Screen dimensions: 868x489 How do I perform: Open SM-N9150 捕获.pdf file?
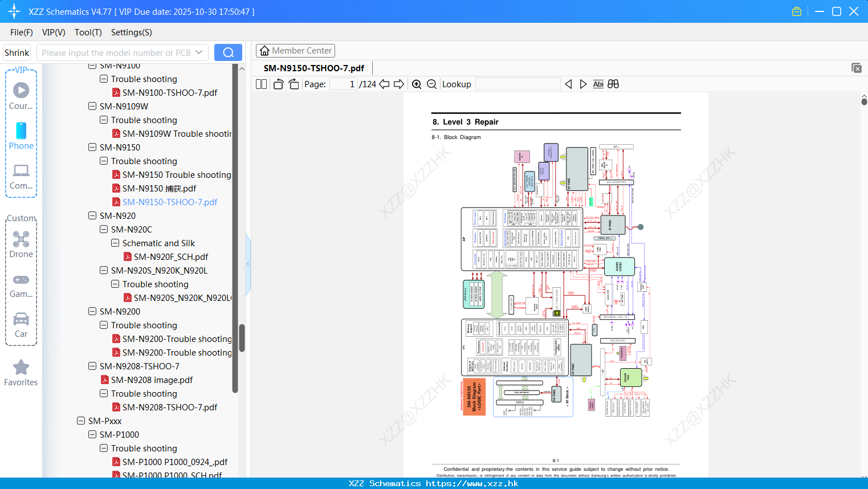(x=159, y=188)
